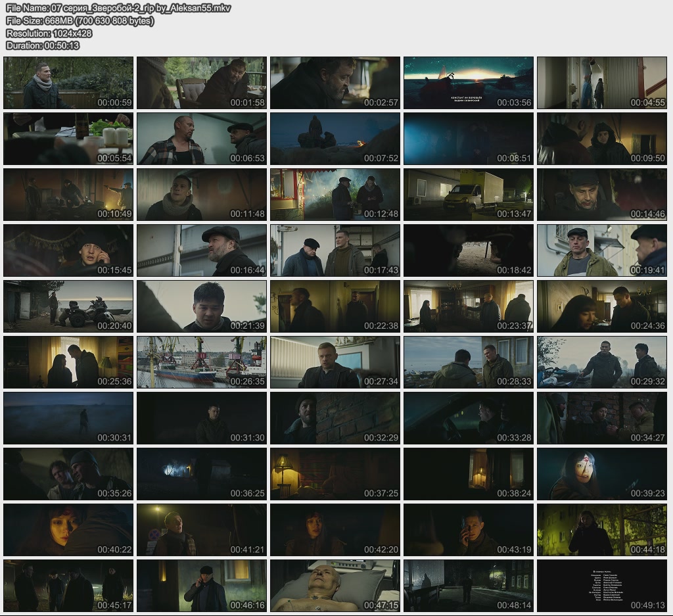Viewport: 673px width, 616px height.
Task: Open the hospital patient frame at 00:47:15
Action: (x=335, y=586)
